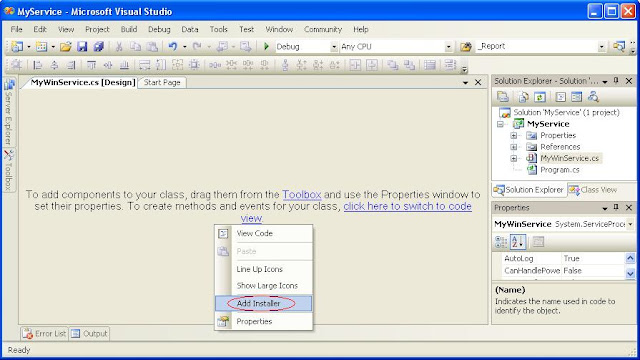Open the Any CPU platform dropdown
The height and width of the screenshot is (360, 640).
click(449, 47)
